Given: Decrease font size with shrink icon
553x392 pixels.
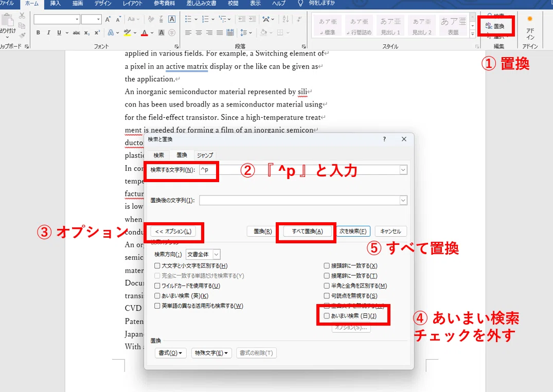Looking at the screenshot, I should (x=118, y=19).
